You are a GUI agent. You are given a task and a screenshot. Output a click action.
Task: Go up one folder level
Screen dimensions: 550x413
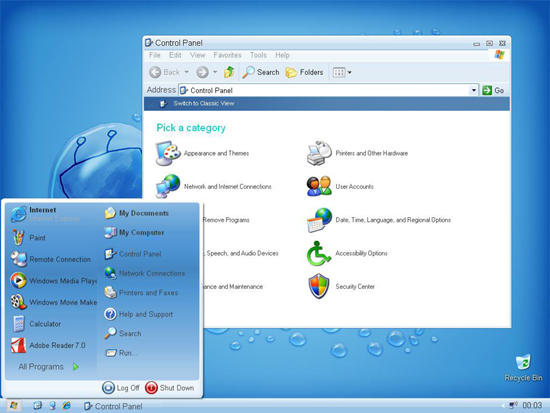pos(229,72)
